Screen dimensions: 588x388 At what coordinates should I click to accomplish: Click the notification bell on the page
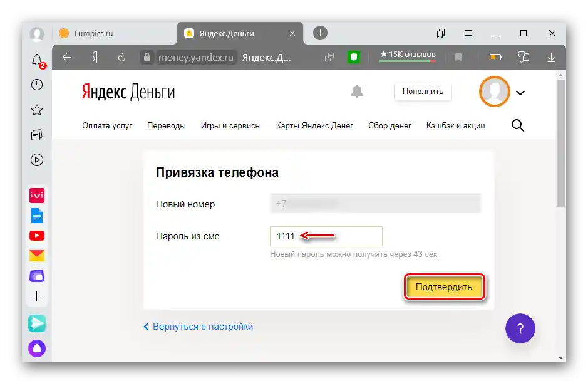[356, 92]
